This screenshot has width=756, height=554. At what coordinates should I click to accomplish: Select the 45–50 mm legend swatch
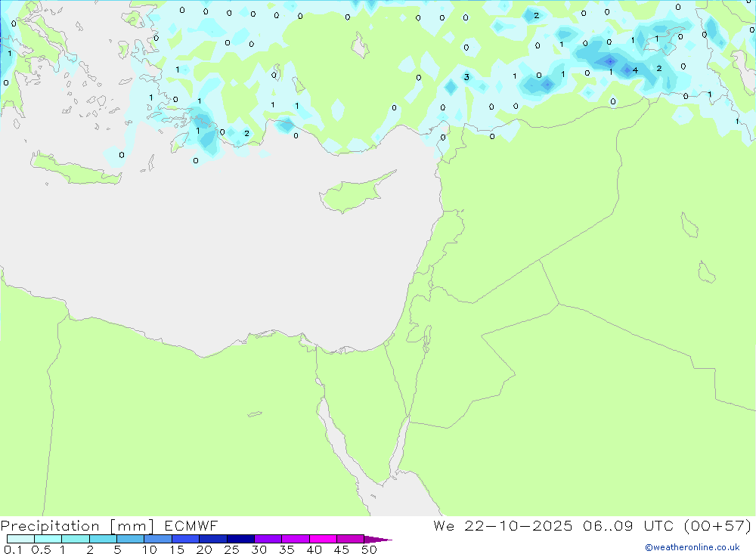351,539
